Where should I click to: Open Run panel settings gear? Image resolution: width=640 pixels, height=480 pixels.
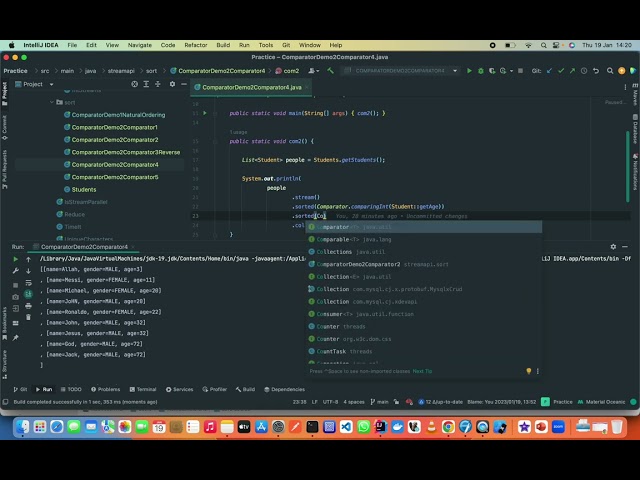[x=613, y=247]
